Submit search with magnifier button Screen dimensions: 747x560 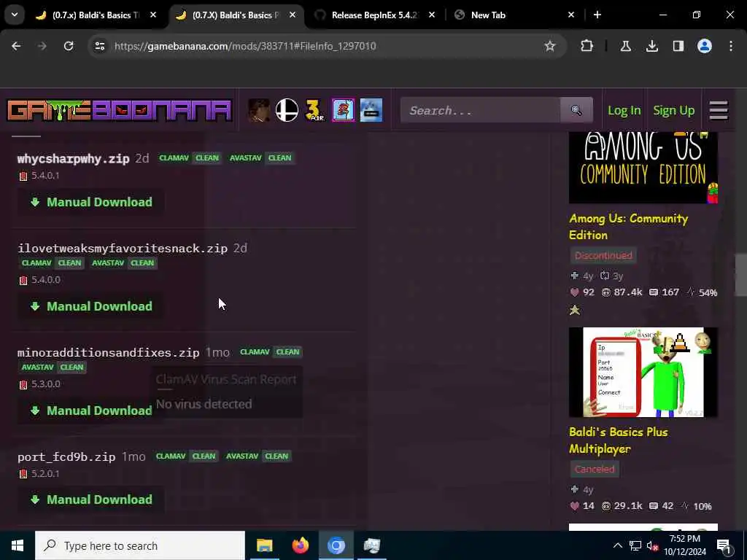click(x=576, y=111)
